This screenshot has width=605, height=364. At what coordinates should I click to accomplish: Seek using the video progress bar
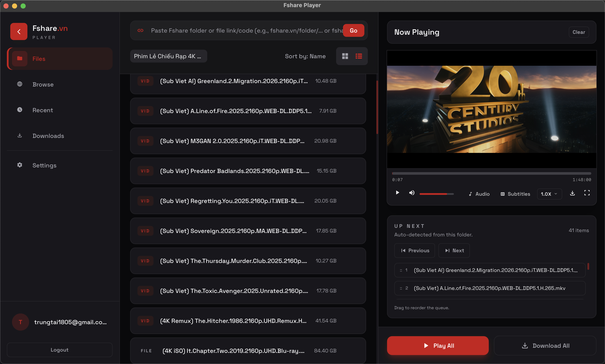point(492,173)
